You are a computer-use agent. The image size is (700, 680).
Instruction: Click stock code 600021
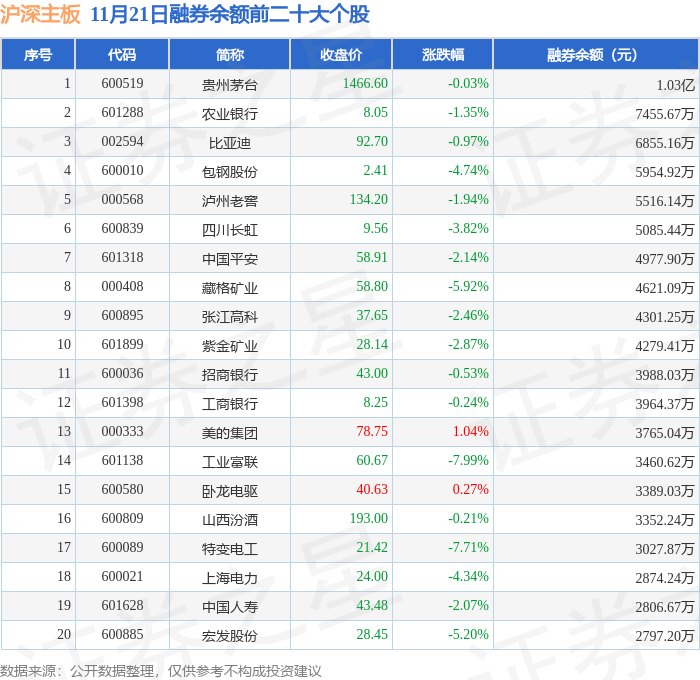pos(122,577)
